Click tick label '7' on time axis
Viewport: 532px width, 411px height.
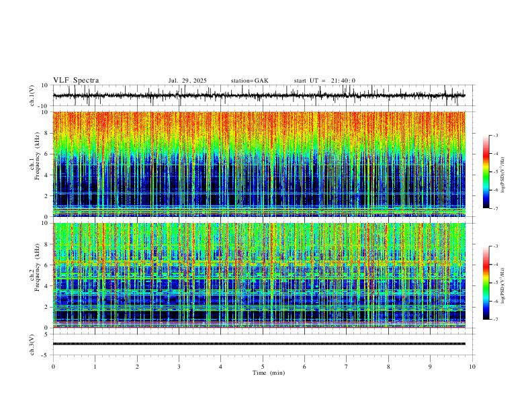coord(347,367)
